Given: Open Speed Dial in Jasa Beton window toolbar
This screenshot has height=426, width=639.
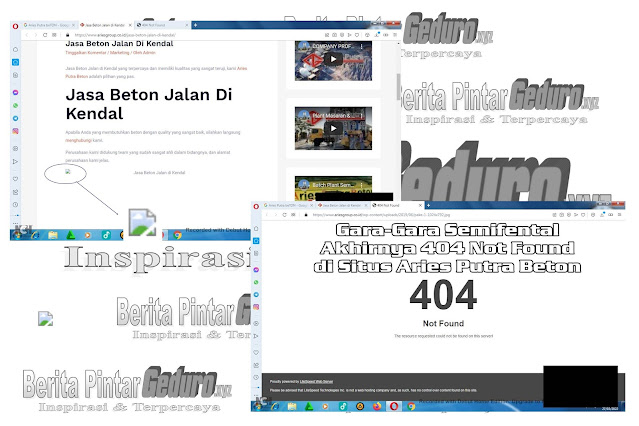Looking at the screenshot, I should tap(54, 35).
